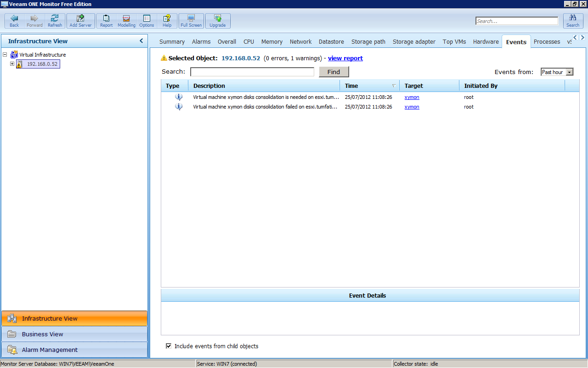This screenshot has height=368, width=588.
Task: Open Help from the toolbar
Action: pos(167,21)
